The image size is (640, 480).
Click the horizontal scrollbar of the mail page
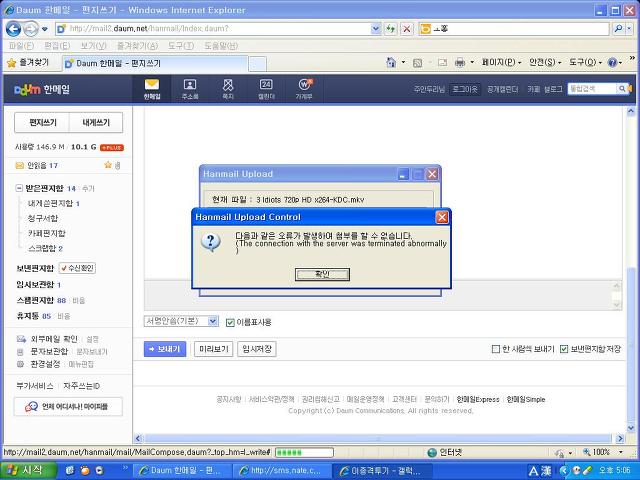[x=379, y=439]
